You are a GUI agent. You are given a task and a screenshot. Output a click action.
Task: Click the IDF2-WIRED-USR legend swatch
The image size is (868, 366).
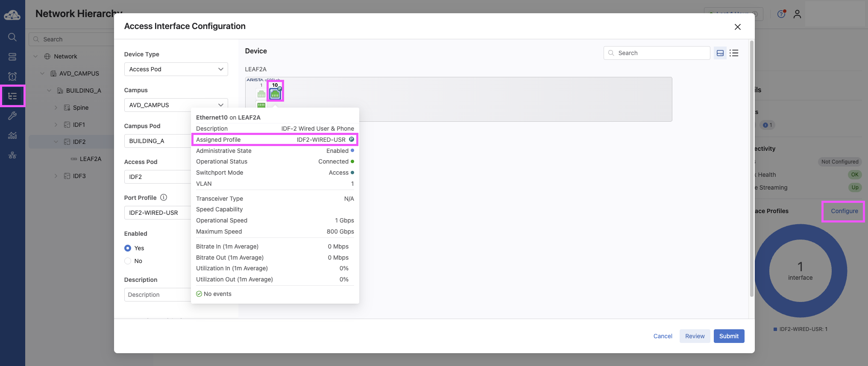tap(775, 329)
